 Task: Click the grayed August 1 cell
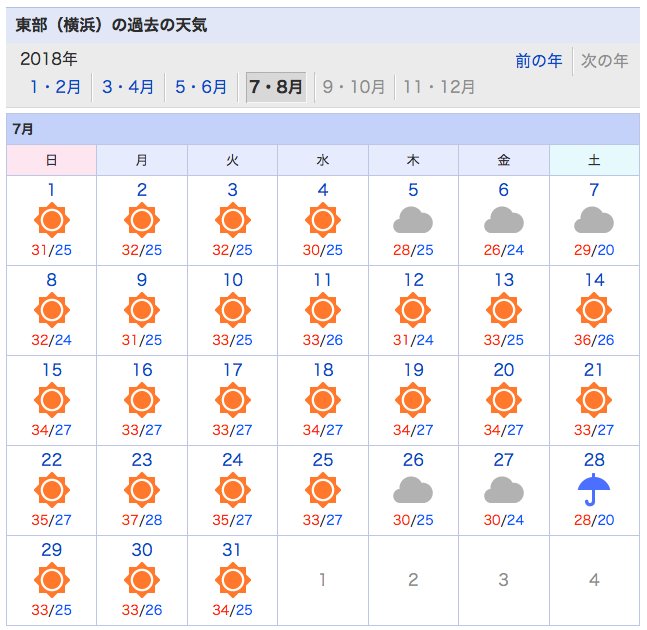click(x=323, y=580)
